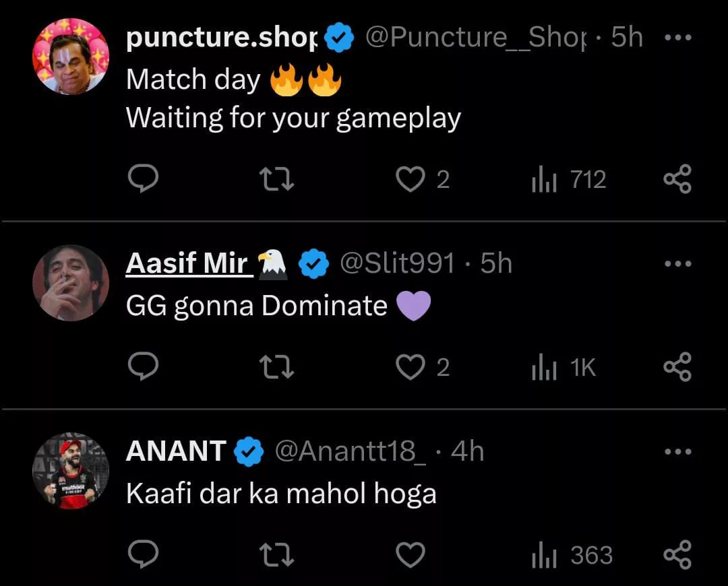
Task: Retweet ANANT's tweet
Action: pyautogui.click(x=277, y=555)
